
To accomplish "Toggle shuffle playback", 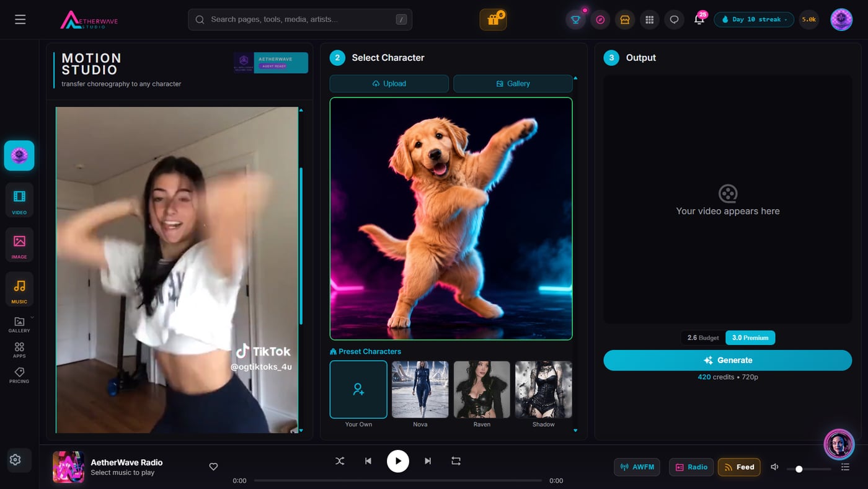I will pos(340,461).
